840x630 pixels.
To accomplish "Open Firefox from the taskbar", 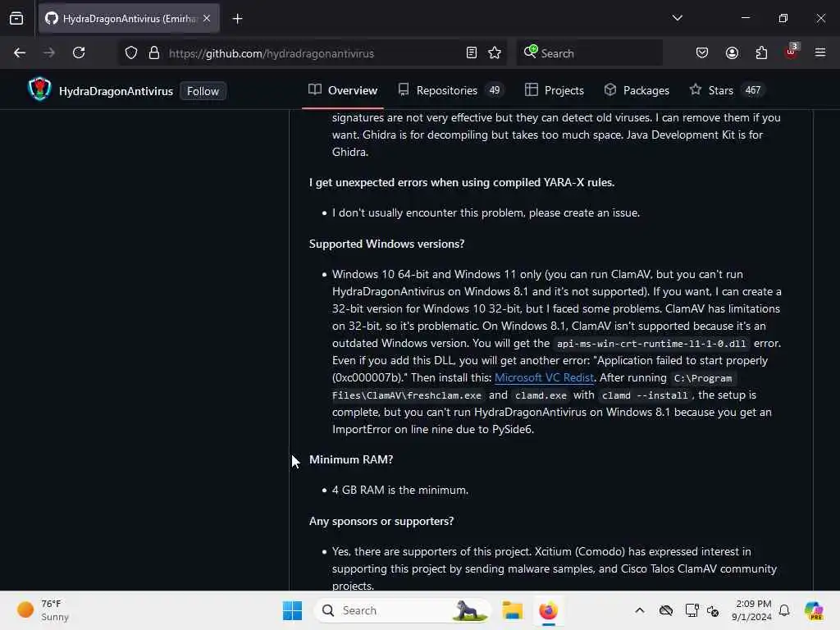I will pos(548,610).
